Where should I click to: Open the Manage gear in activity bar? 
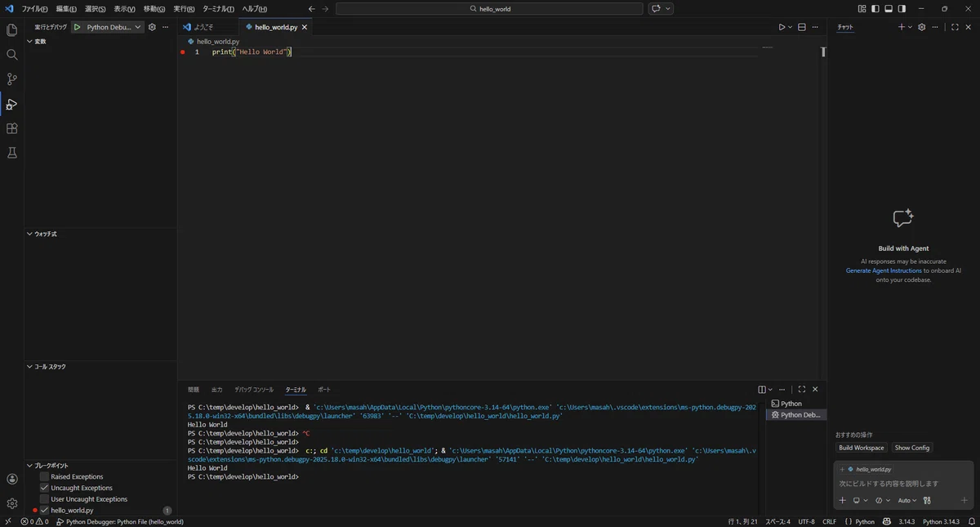click(x=11, y=503)
